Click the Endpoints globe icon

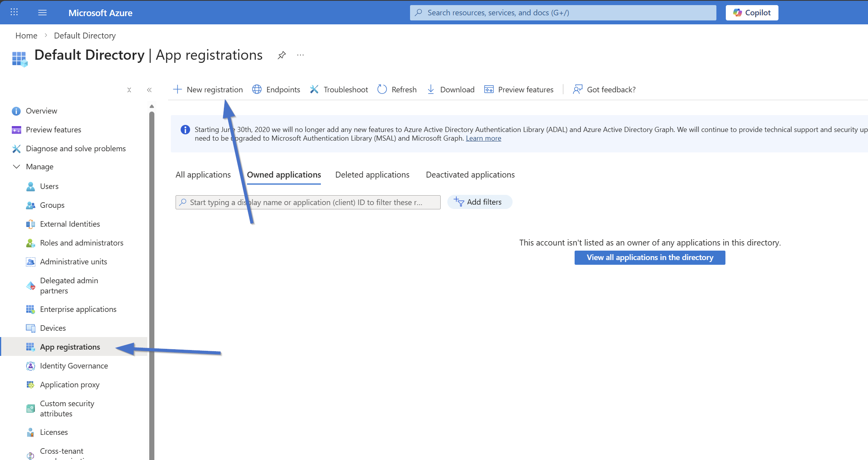257,90
